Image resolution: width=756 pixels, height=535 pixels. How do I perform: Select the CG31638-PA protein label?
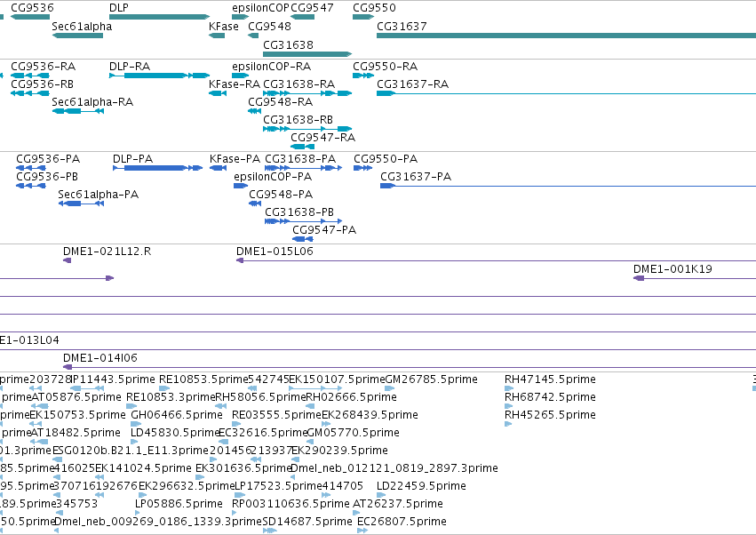point(300,159)
